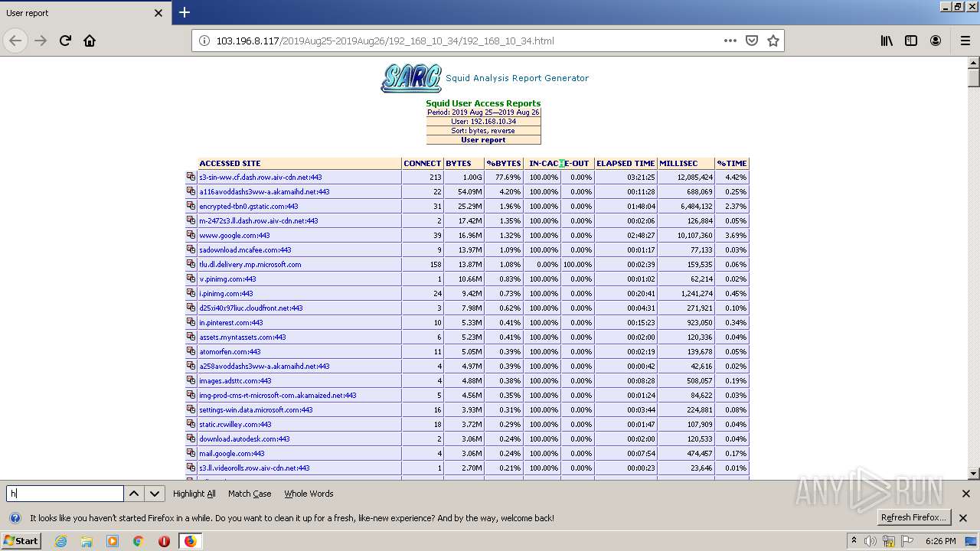The width and height of the screenshot is (980, 551).
Task: Click the browser Forward arrow button
Action: pos(41,41)
